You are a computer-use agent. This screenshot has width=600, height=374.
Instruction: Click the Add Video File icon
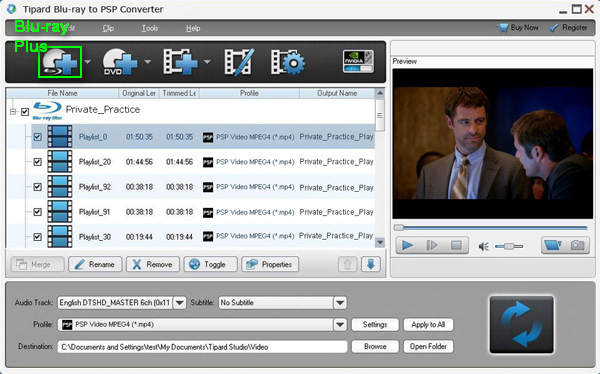coord(180,61)
